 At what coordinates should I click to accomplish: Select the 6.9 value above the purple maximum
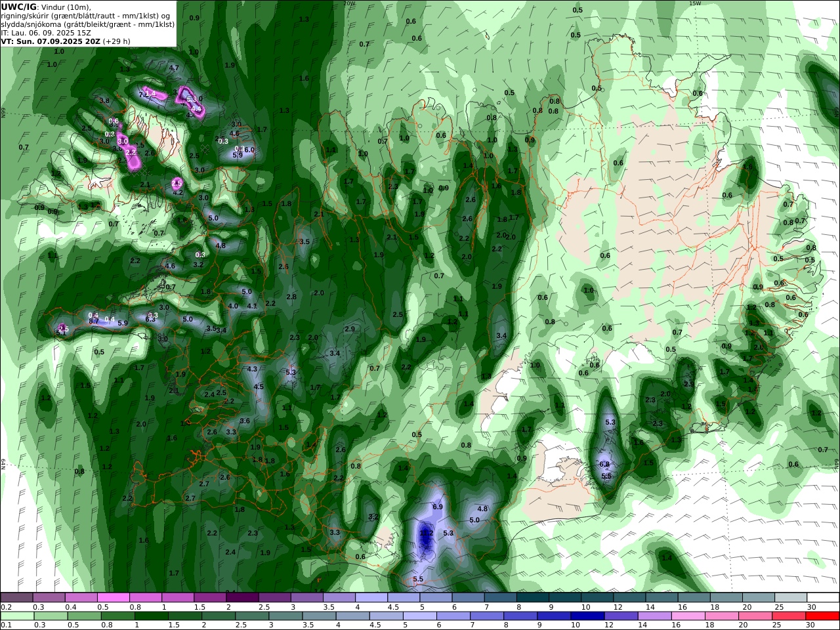pyautogui.click(x=438, y=507)
